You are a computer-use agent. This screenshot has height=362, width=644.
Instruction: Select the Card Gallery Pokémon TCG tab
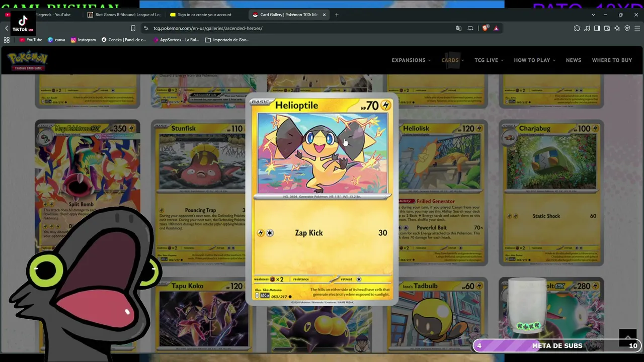point(289,15)
